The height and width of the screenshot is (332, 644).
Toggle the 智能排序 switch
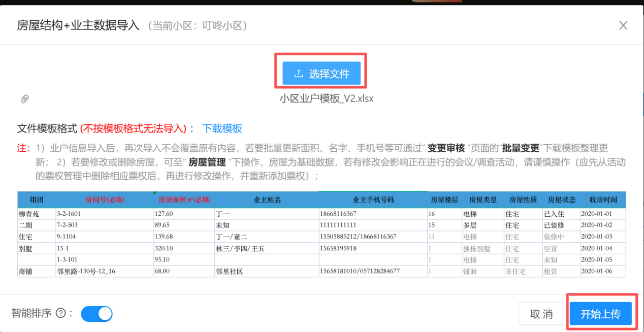coord(96,313)
